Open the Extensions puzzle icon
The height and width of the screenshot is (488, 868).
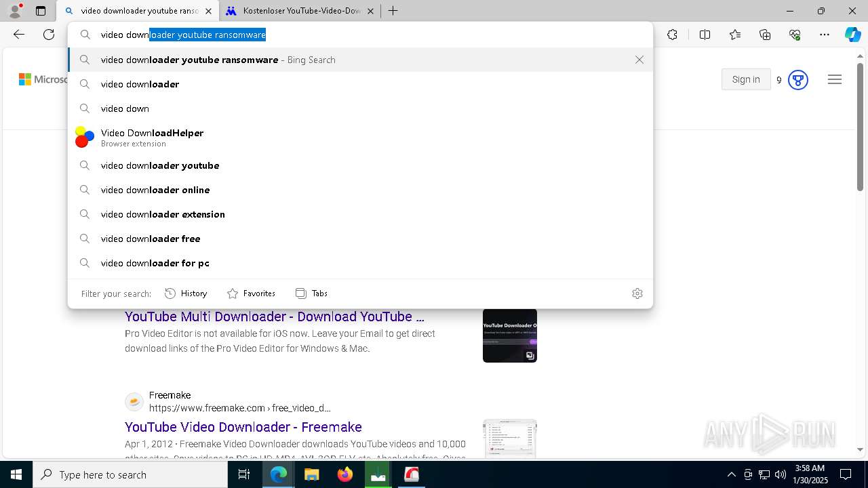pyautogui.click(x=672, y=35)
